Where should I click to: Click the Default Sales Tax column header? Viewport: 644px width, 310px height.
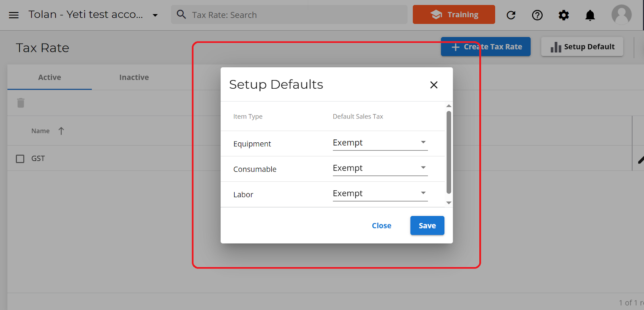(358, 117)
